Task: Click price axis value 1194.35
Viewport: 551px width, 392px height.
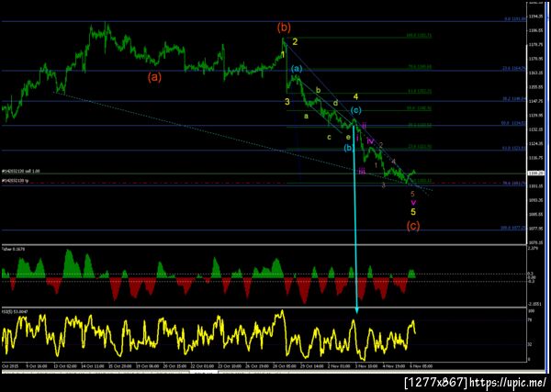Action: pyautogui.click(x=535, y=16)
